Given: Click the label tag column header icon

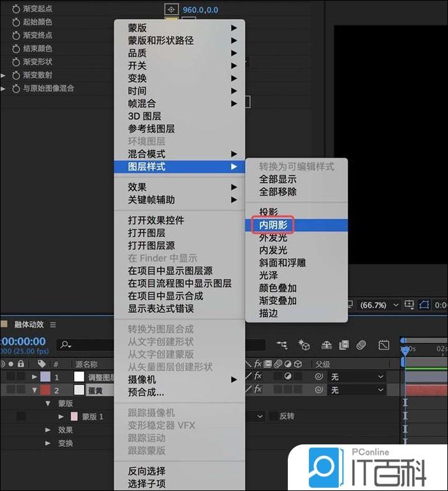Looking at the screenshot, I should 41,363.
